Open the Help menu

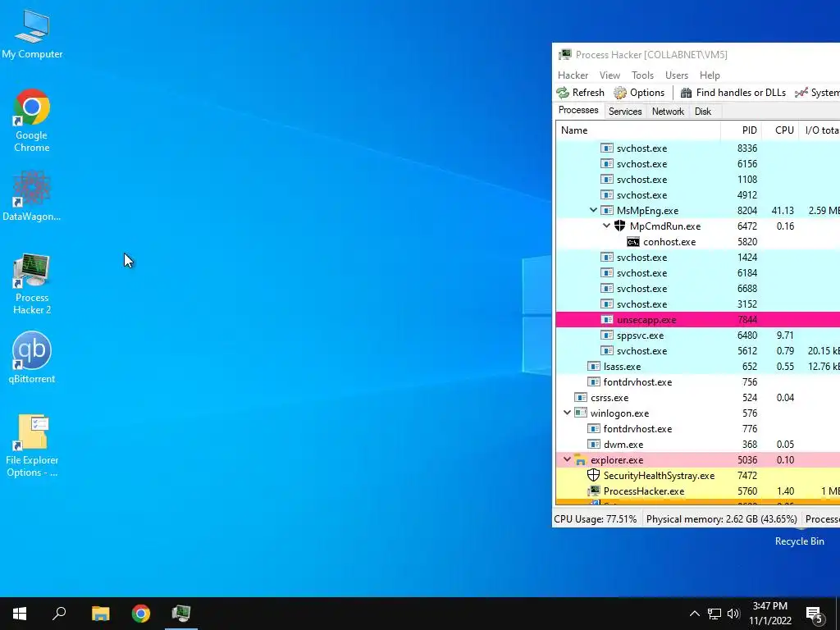710,75
